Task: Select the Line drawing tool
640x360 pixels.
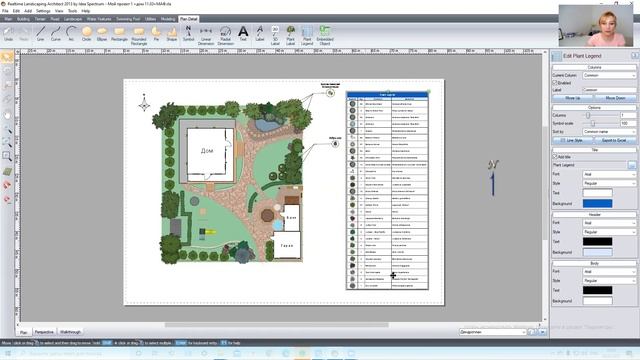Action: [x=40, y=33]
